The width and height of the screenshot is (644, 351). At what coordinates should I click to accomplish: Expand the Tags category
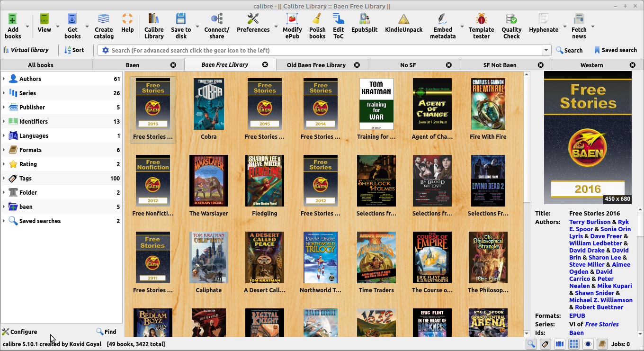(x=4, y=178)
